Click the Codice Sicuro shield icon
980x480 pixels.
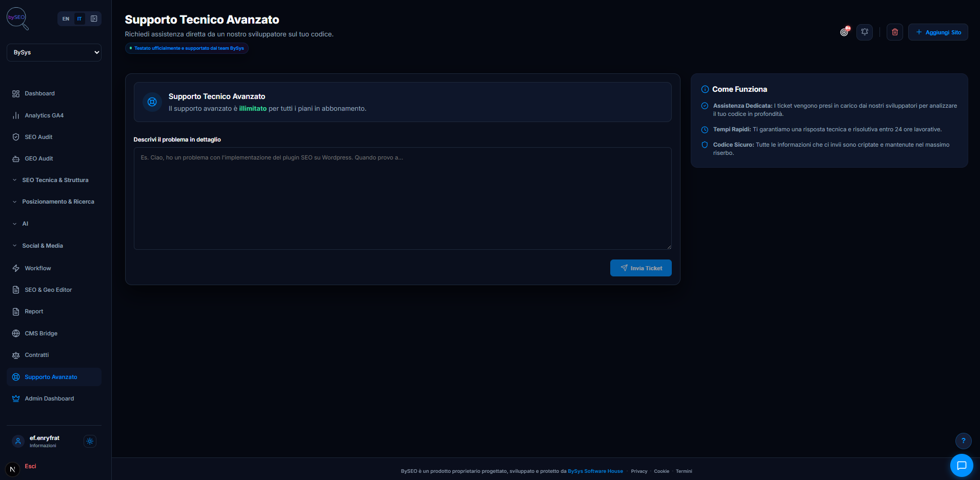click(x=705, y=145)
